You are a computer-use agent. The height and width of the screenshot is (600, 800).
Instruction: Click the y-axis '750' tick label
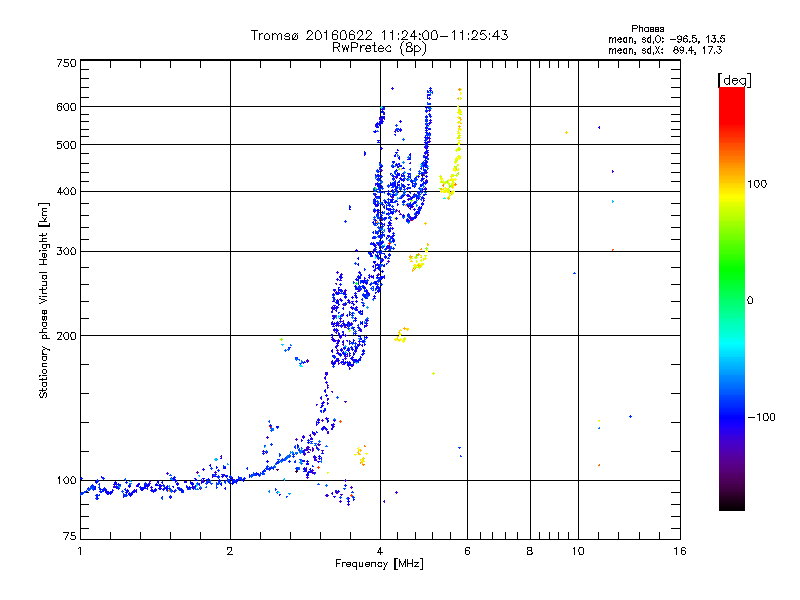[66, 63]
